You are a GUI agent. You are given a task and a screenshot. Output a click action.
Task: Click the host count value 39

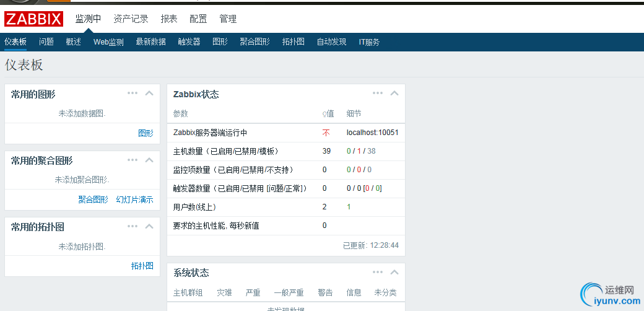[x=326, y=151]
